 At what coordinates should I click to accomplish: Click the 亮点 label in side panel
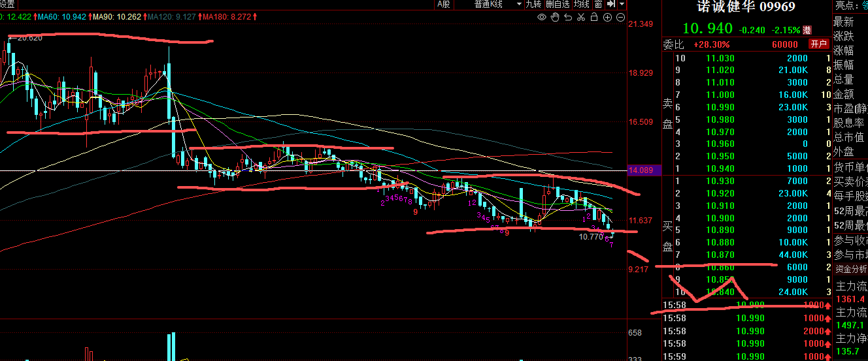click(x=846, y=6)
